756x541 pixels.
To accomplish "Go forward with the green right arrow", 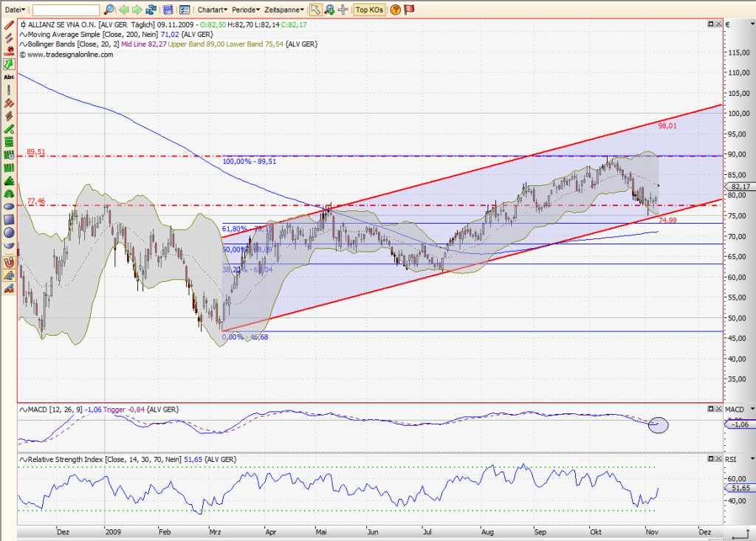I will click(x=137, y=9).
